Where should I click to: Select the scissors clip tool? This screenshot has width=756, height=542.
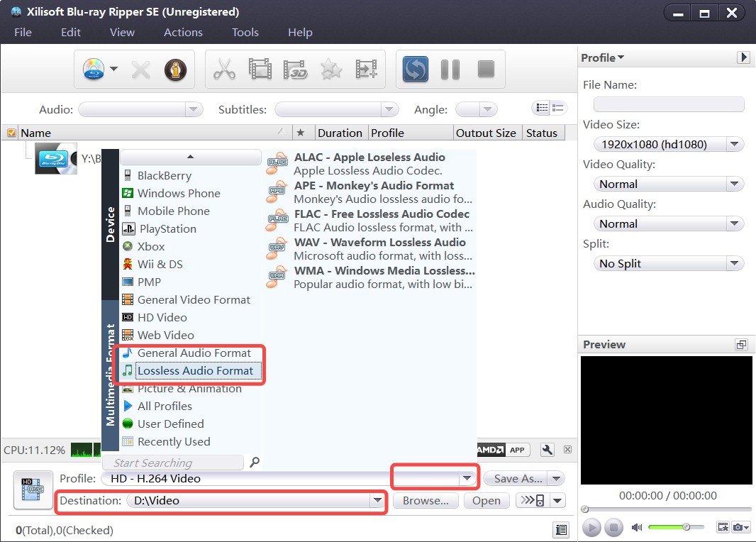(224, 70)
